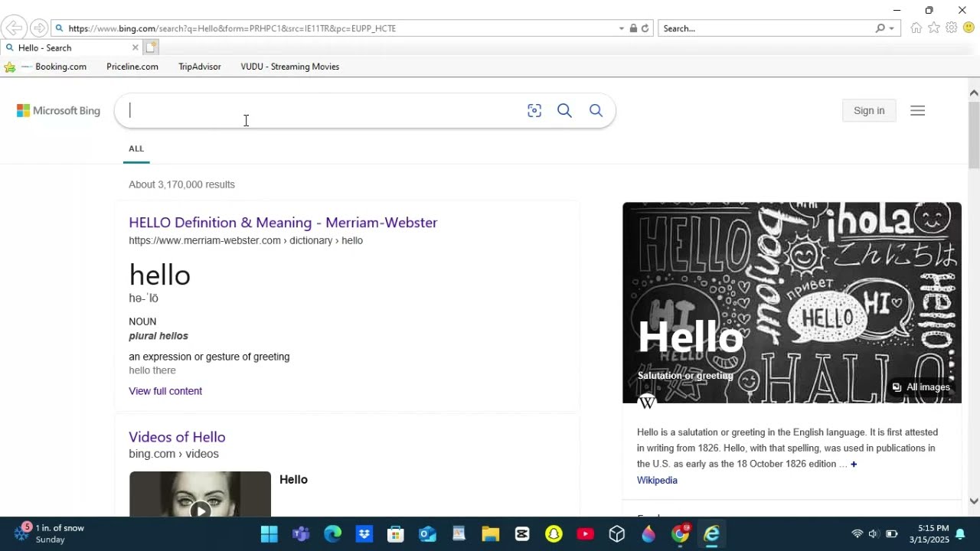This screenshot has height=551, width=980.
Task: Open Bing visual search camera icon
Action: point(534,111)
